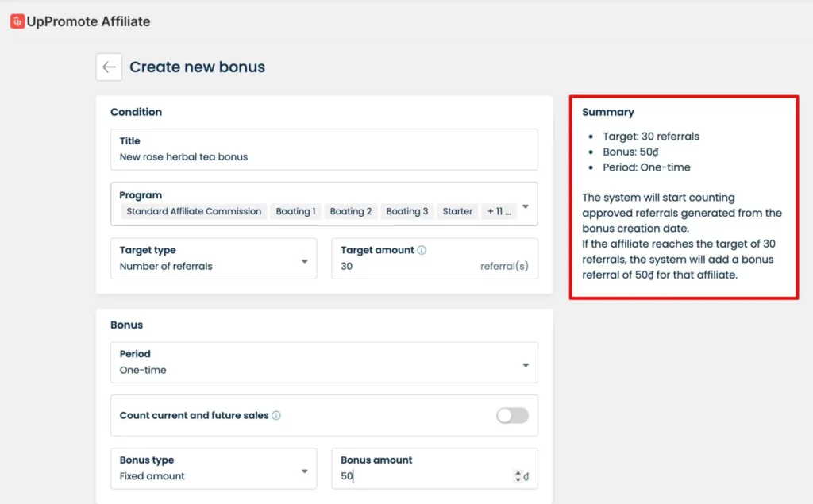Click the Target amount input field
813x504 pixels.
click(x=405, y=267)
